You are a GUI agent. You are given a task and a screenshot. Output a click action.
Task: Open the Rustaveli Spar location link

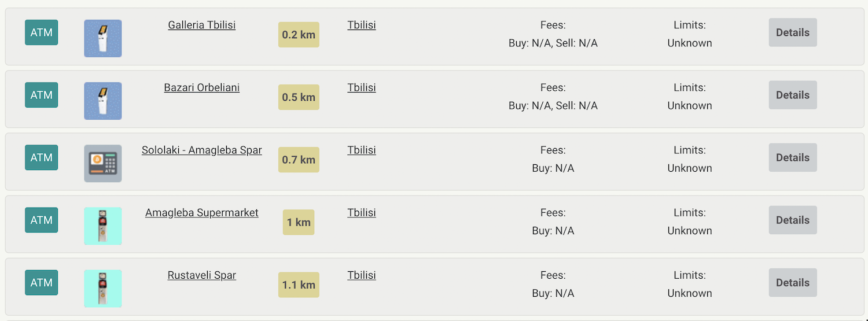point(201,275)
